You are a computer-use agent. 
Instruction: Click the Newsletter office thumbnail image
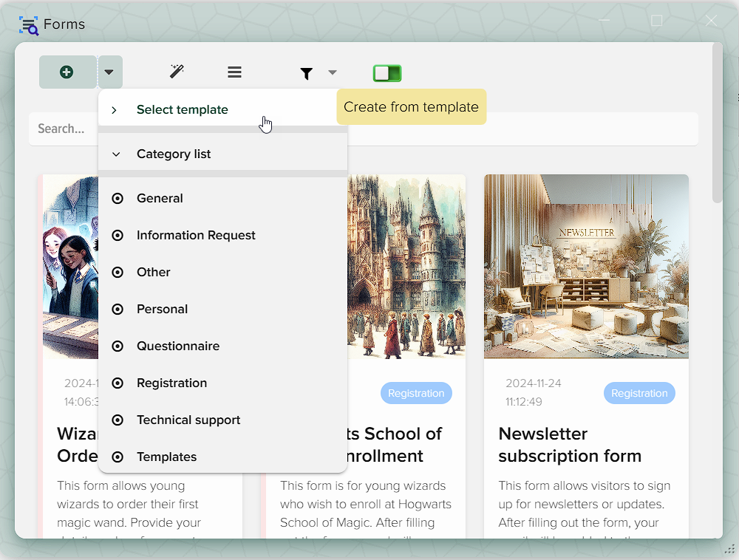pyautogui.click(x=586, y=267)
